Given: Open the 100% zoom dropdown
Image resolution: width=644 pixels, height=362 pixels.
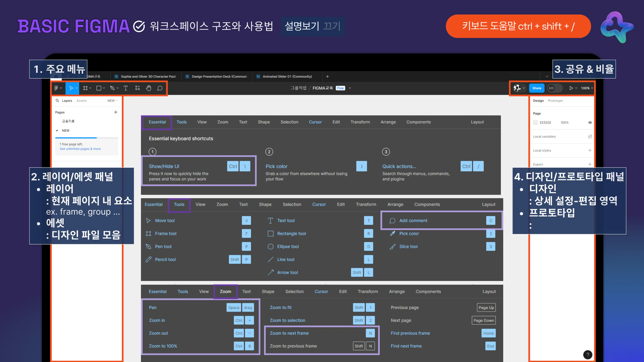Looking at the screenshot, I should 587,88.
